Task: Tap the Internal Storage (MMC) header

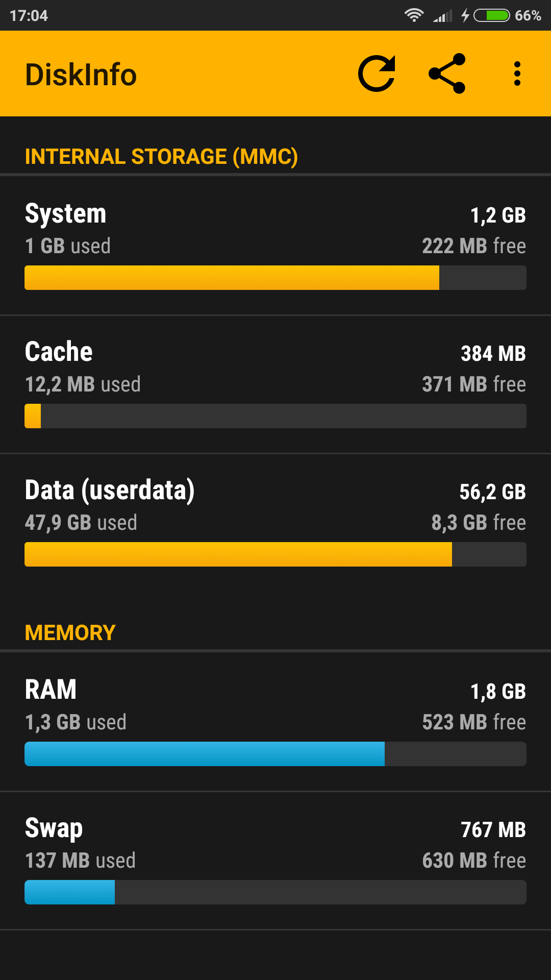Action: (161, 157)
